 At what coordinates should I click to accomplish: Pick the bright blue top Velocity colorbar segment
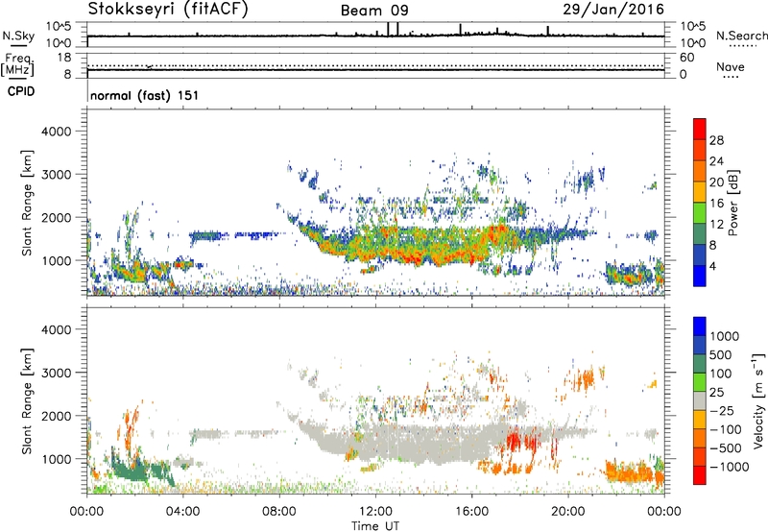tap(700, 326)
